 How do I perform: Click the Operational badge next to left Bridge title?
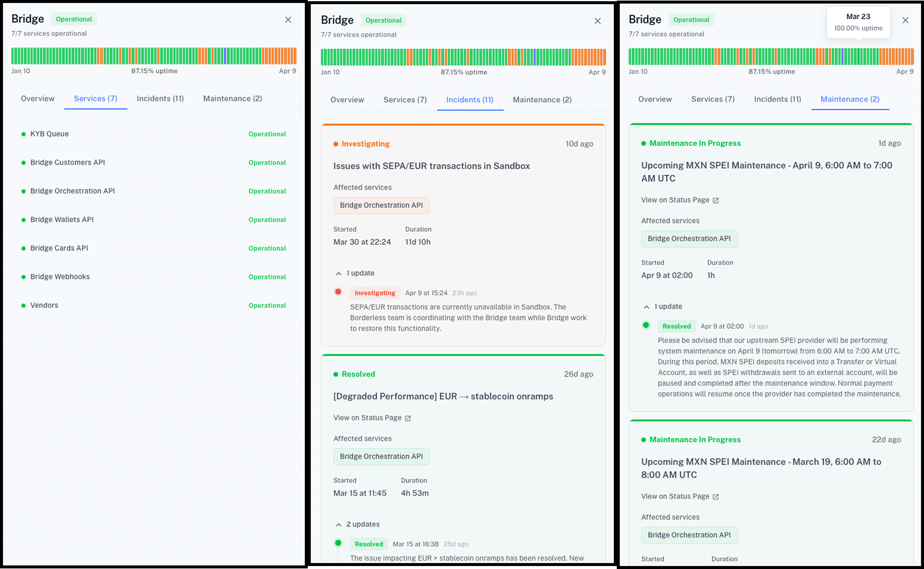[x=74, y=19]
